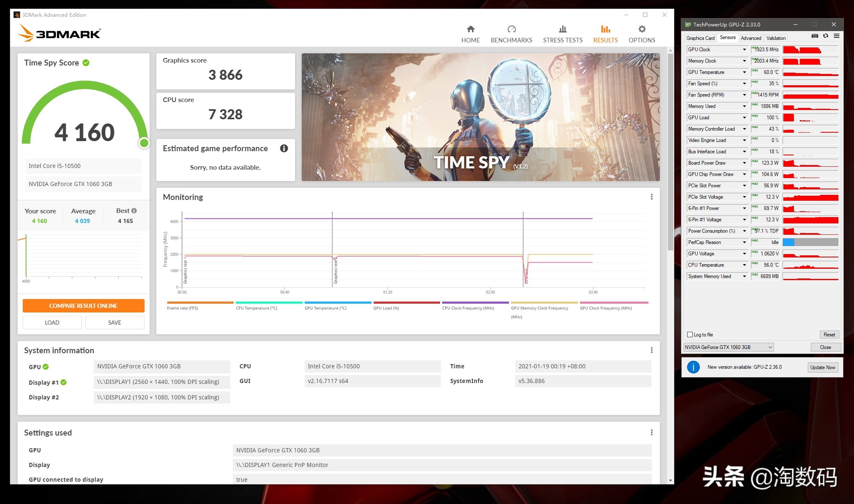Click the Time Spy banner image
The width and height of the screenshot is (854, 504).
click(480, 117)
